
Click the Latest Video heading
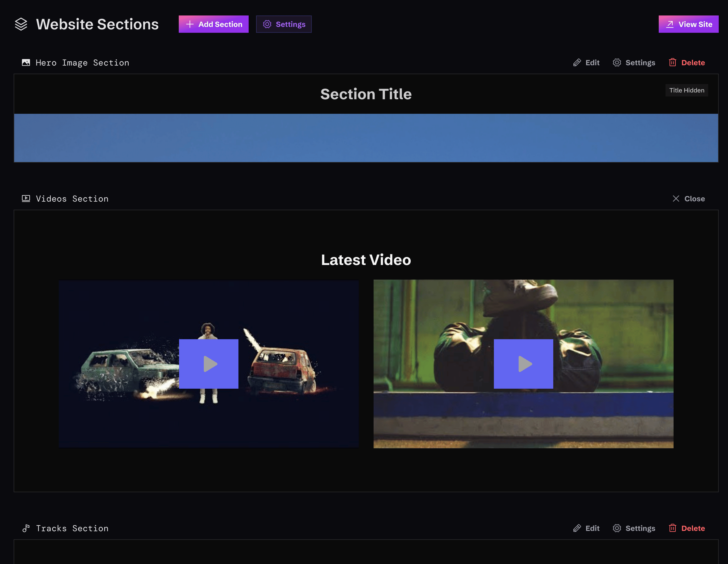pyautogui.click(x=366, y=260)
